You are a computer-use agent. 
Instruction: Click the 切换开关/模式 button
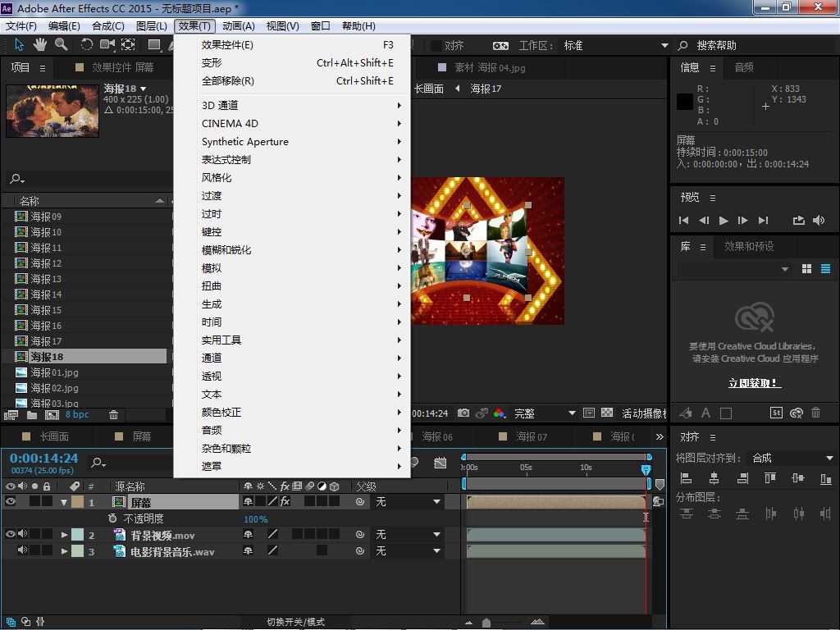295,622
